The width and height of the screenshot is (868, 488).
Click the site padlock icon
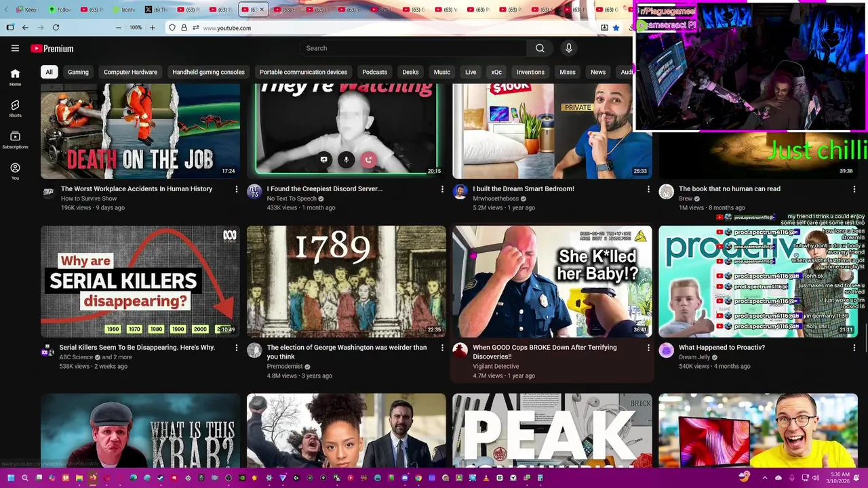pyautogui.click(x=184, y=28)
